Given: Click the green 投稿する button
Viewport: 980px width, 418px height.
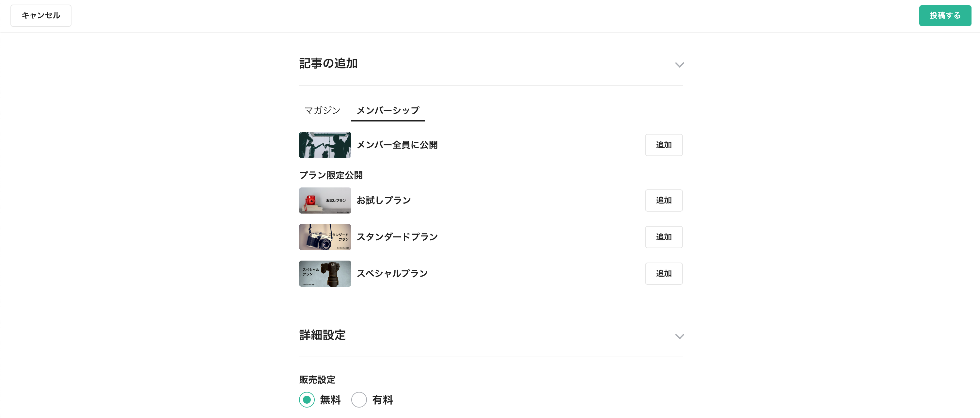Looking at the screenshot, I should pyautogui.click(x=945, y=16).
